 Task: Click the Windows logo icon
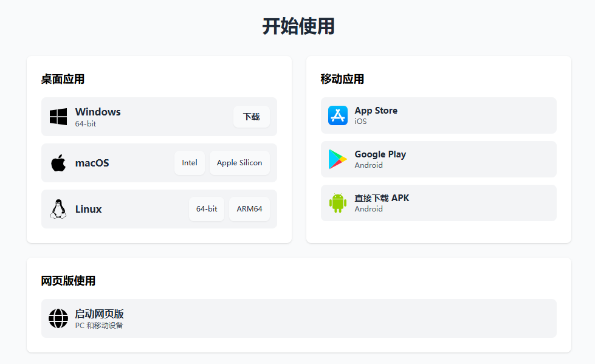coord(58,115)
